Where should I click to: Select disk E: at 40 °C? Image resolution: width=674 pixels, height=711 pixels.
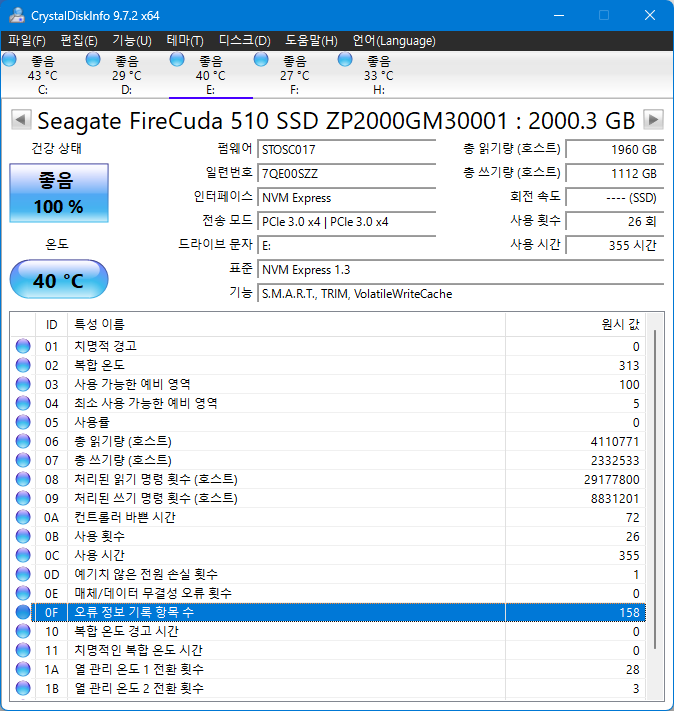[210, 75]
